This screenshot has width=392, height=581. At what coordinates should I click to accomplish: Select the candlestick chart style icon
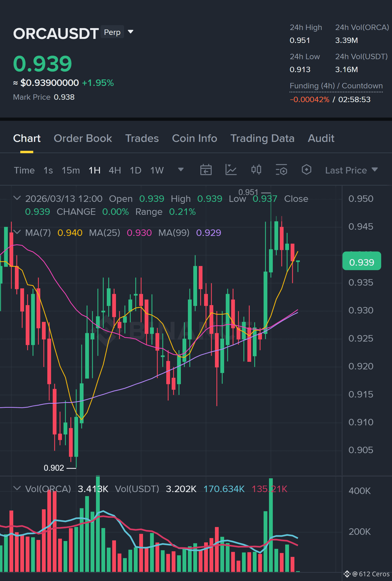click(x=256, y=170)
